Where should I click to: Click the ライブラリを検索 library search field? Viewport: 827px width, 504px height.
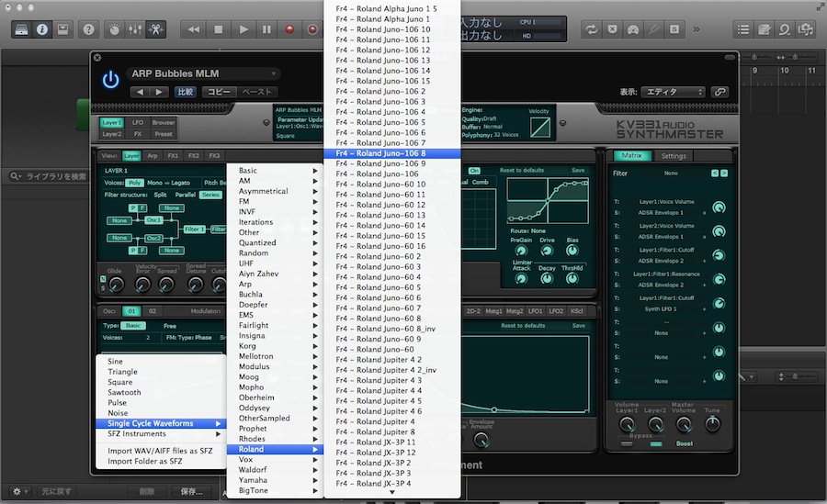49,176
